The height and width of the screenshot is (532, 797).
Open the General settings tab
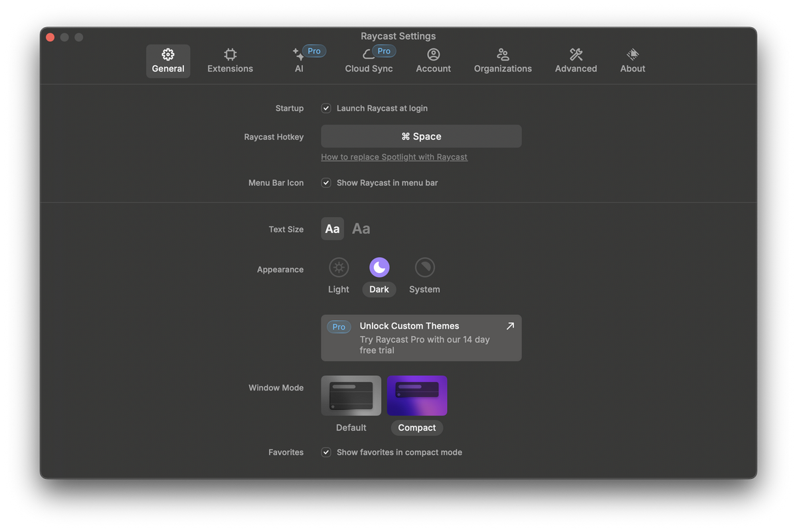point(168,61)
